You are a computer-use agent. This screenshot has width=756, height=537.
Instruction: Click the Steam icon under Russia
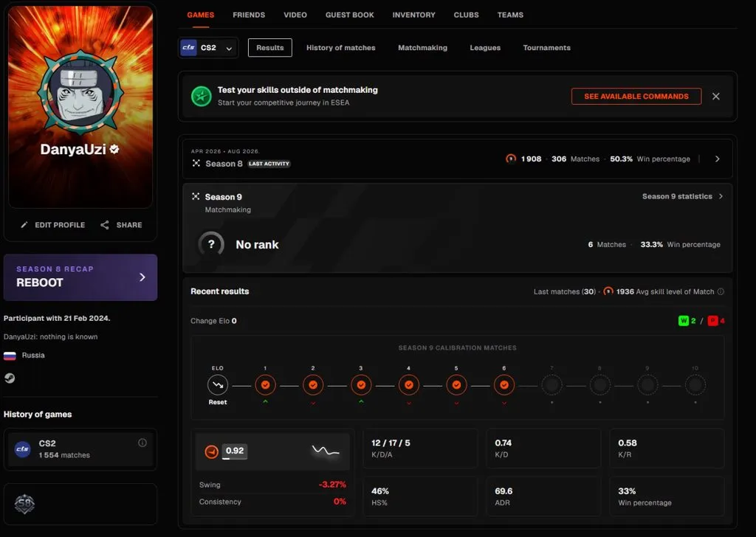point(10,378)
